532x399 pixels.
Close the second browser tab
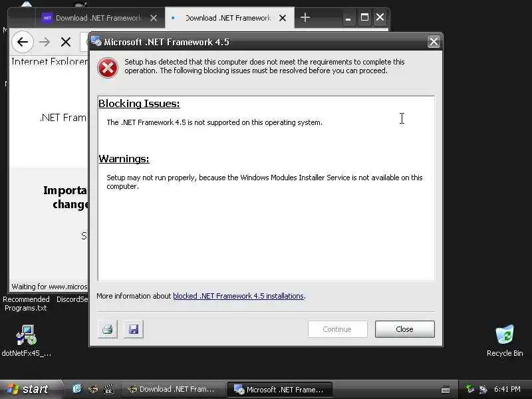point(283,18)
